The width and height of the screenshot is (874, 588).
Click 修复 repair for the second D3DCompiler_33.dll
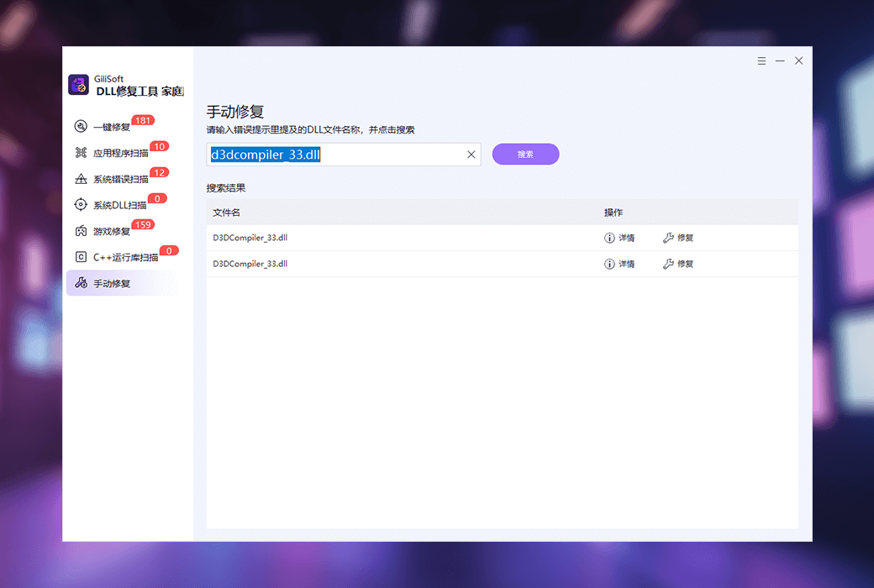[x=686, y=265]
